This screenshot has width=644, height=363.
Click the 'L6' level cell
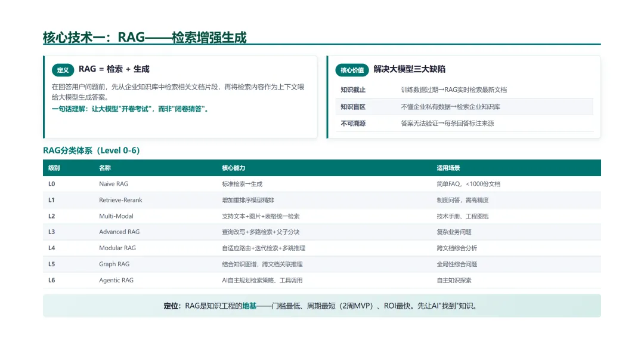[51, 280]
